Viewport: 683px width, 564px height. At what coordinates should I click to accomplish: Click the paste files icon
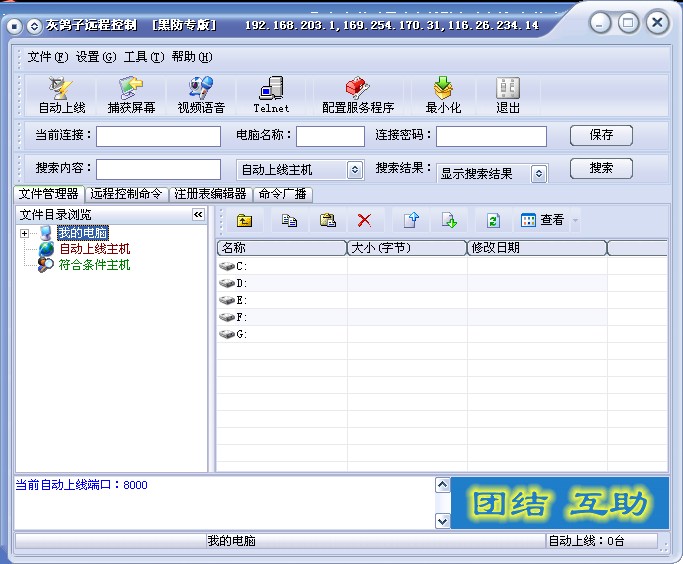[328, 220]
